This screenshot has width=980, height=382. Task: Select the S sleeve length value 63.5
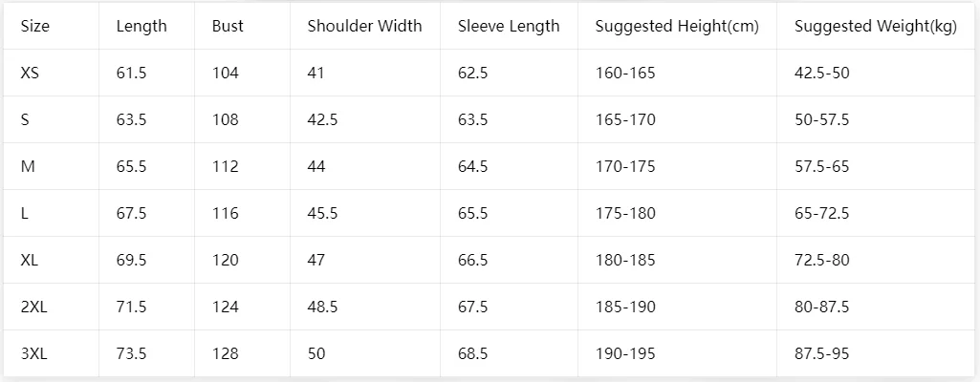[473, 119]
